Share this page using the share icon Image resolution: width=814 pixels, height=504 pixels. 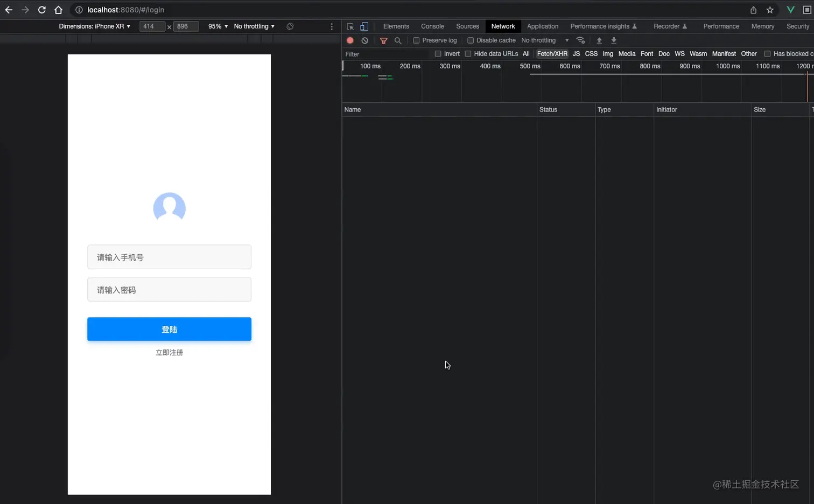[x=753, y=10]
